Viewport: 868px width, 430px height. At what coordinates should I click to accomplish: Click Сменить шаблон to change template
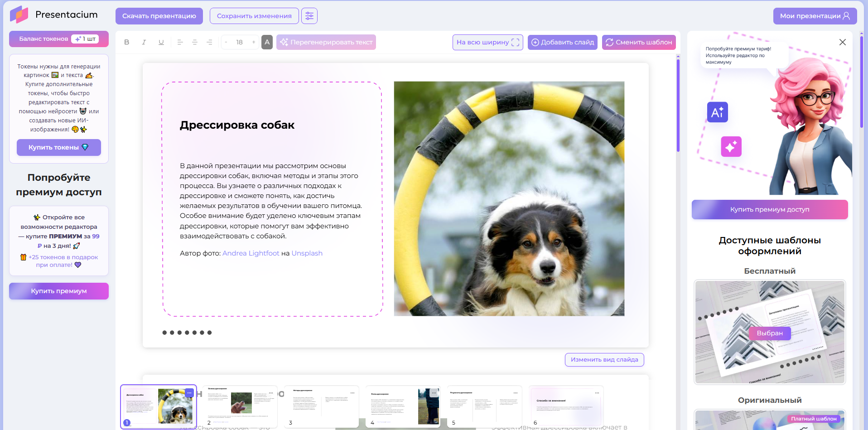(639, 42)
